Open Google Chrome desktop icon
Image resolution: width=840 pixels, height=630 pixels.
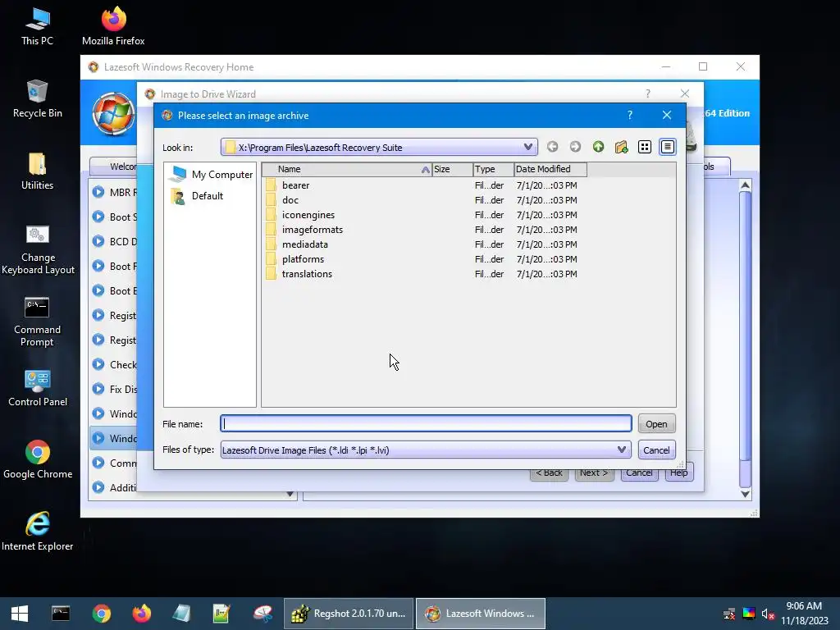(38, 459)
